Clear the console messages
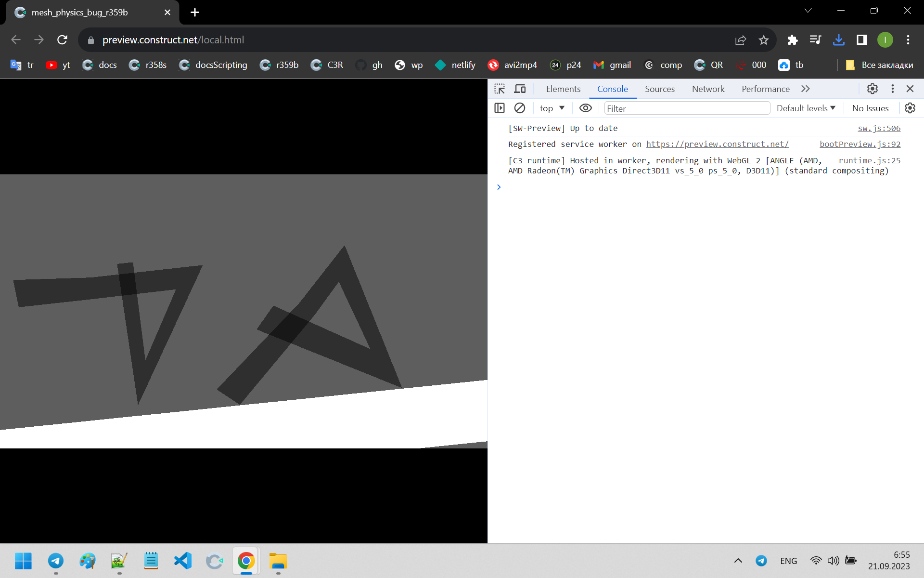Viewport: 924px width, 578px height. [x=519, y=108]
